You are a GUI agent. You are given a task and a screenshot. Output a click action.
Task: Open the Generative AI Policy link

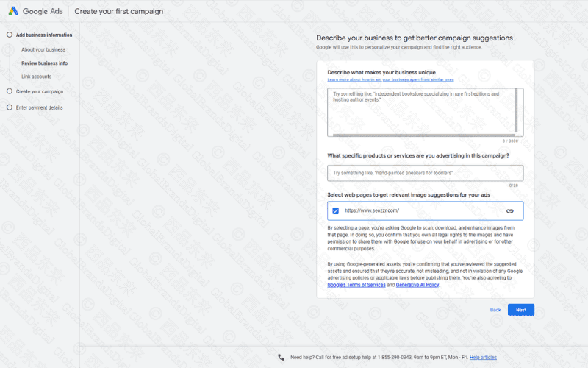pos(417,284)
